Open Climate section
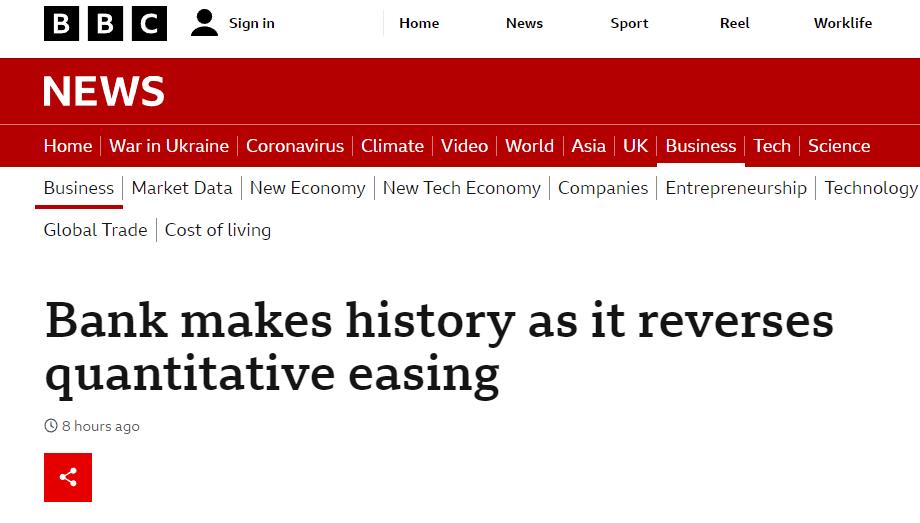This screenshot has width=920, height=523. point(393,146)
